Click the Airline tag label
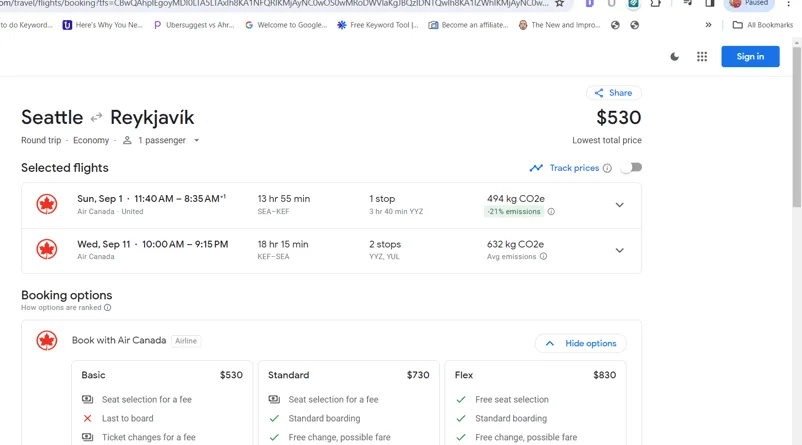 (186, 341)
